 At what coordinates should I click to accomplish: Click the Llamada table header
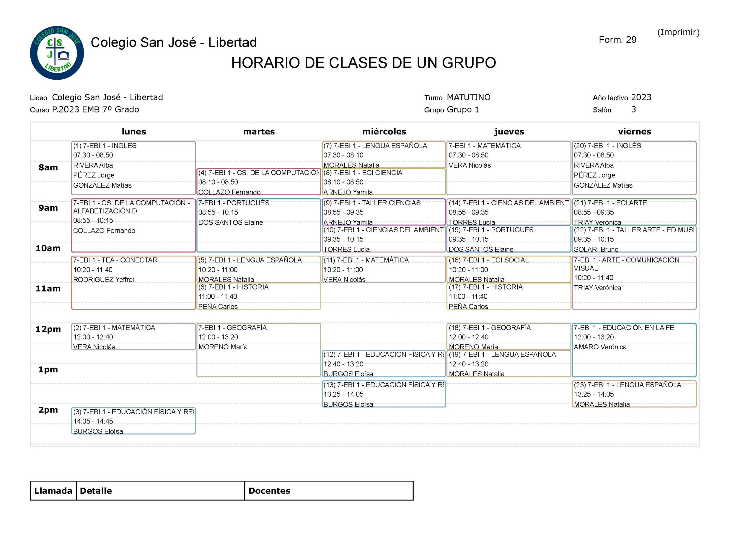[x=53, y=490]
